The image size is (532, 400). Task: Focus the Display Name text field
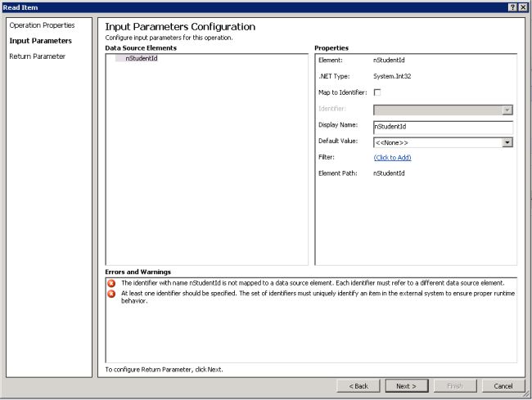pos(442,127)
